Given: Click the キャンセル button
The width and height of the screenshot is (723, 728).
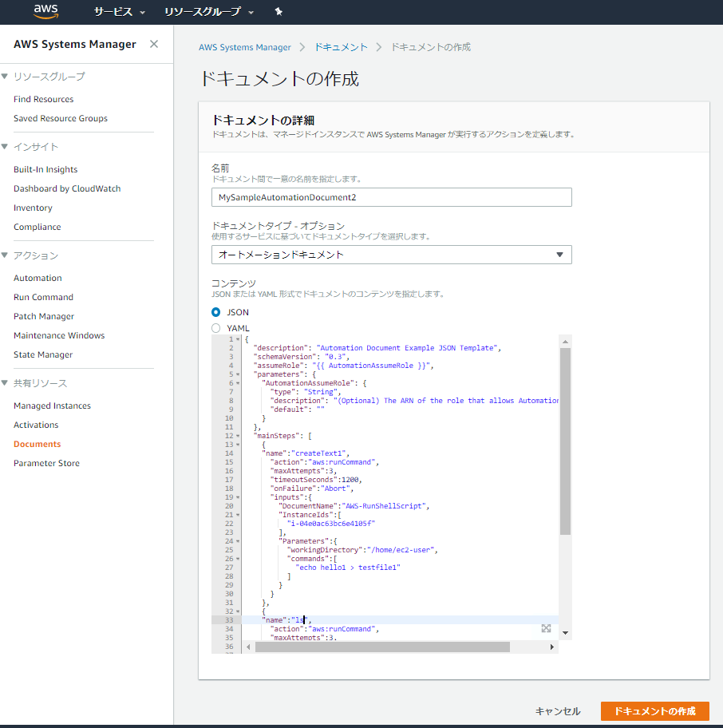Looking at the screenshot, I should coord(558,710).
